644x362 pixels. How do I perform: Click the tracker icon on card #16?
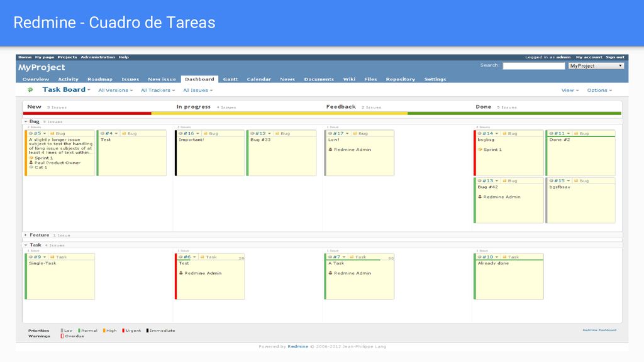tap(206, 133)
